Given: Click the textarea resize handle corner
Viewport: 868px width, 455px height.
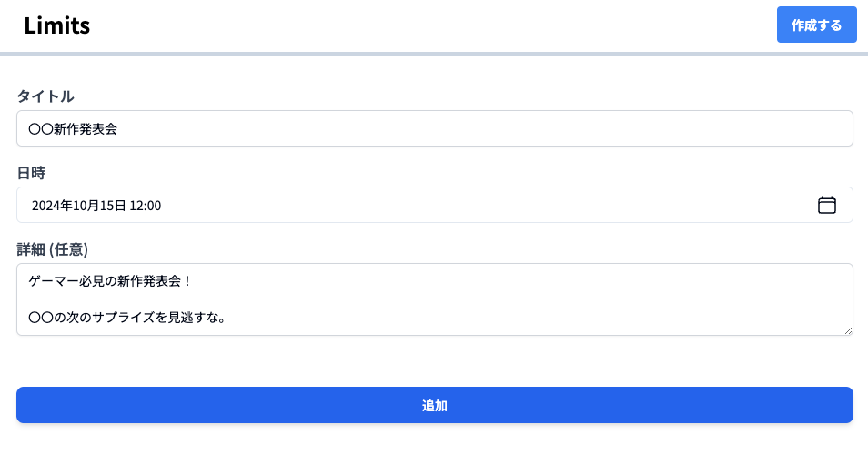Looking at the screenshot, I should [848, 330].
